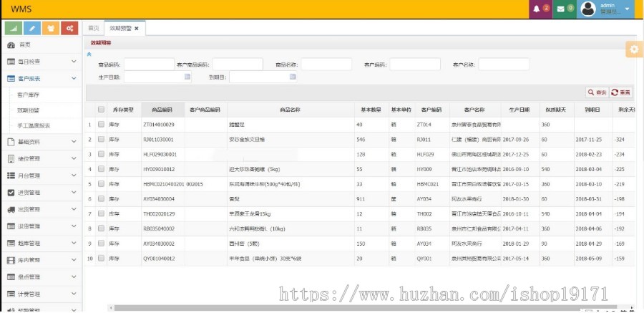Screen dimensions: 644x313
Task: Expand the 出货管理 menu chevron
Action: (74, 209)
